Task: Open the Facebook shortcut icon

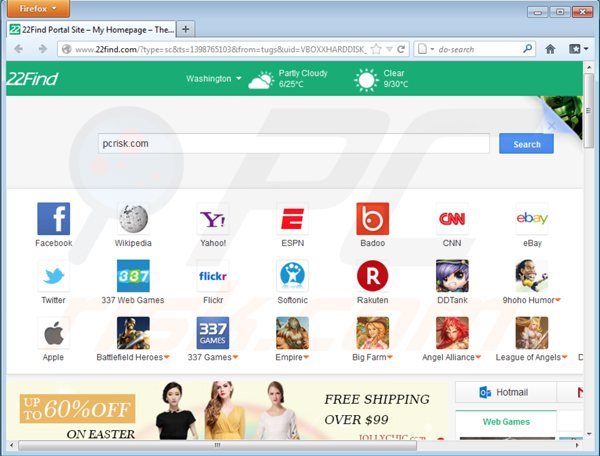Action: [54, 218]
